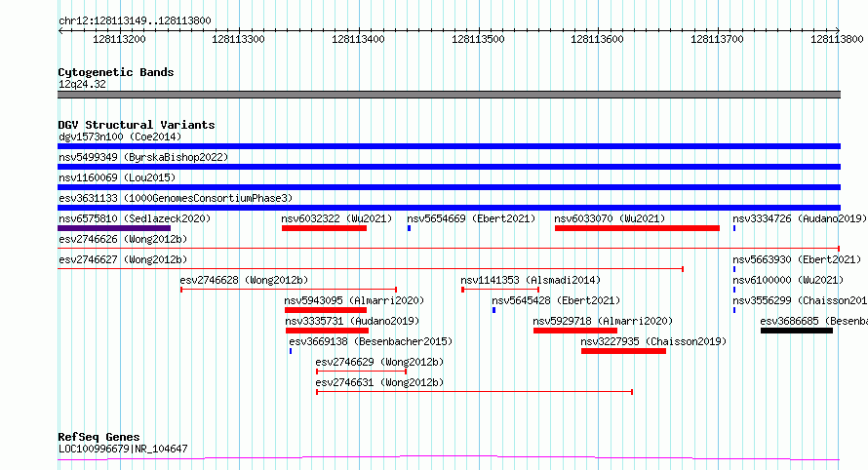Click the gray 12q24.32 cytoband bar
868x470 pixels.
(x=449, y=95)
